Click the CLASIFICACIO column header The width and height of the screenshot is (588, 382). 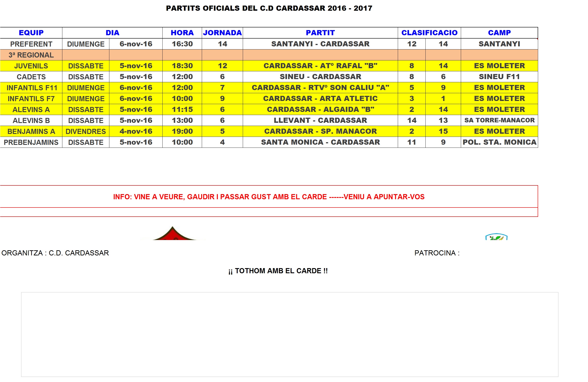click(429, 33)
